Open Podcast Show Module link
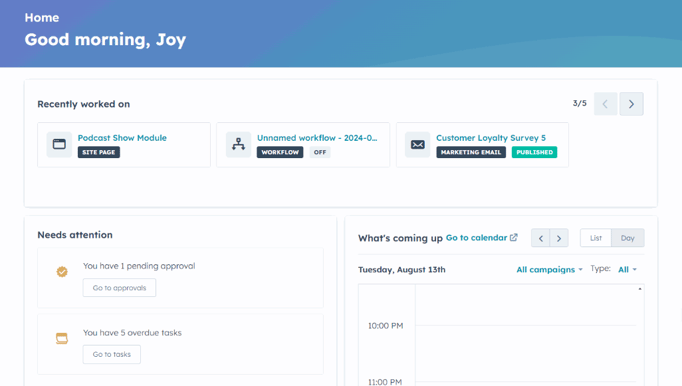Viewport: 682px width, 386px height. (x=122, y=138)
